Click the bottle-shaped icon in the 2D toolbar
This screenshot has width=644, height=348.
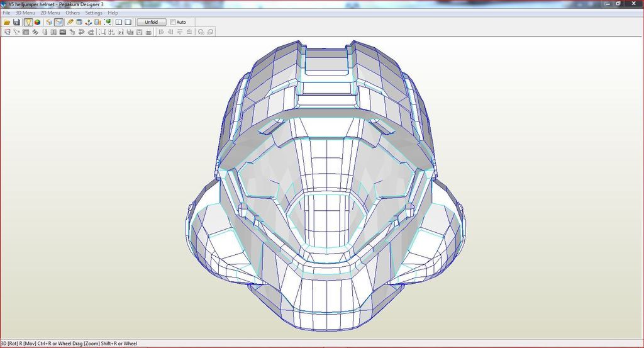pos(45,32)
